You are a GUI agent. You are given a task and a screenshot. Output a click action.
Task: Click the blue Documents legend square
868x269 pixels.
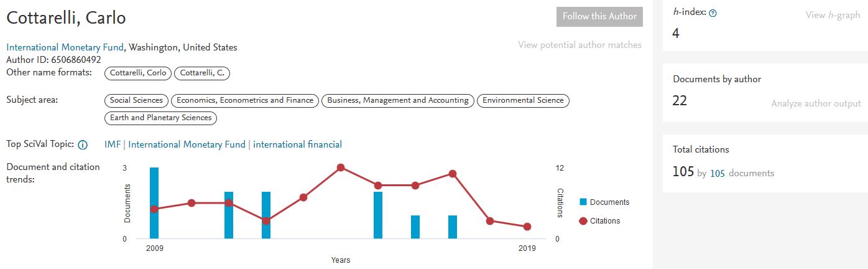point(583,202)
